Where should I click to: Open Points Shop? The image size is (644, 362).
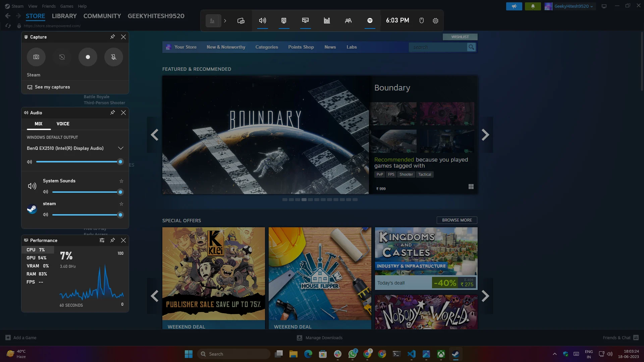click(x=301, y=47)
